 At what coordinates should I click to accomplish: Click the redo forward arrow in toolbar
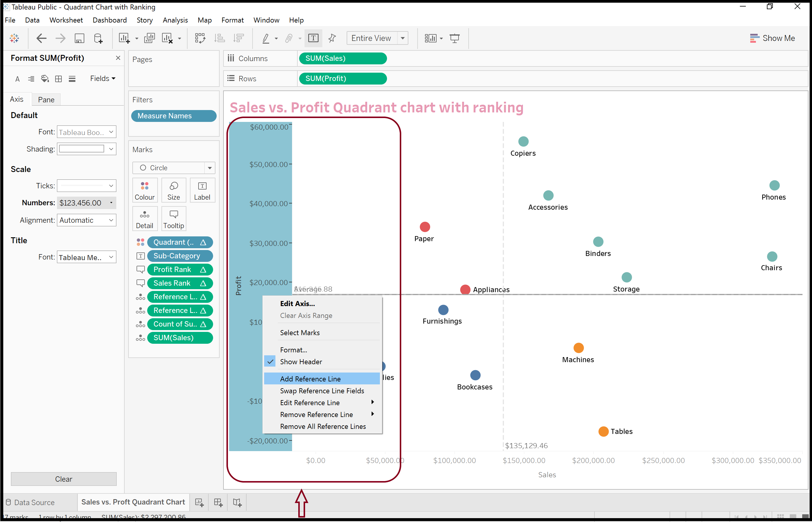click(x=60, y=38)
